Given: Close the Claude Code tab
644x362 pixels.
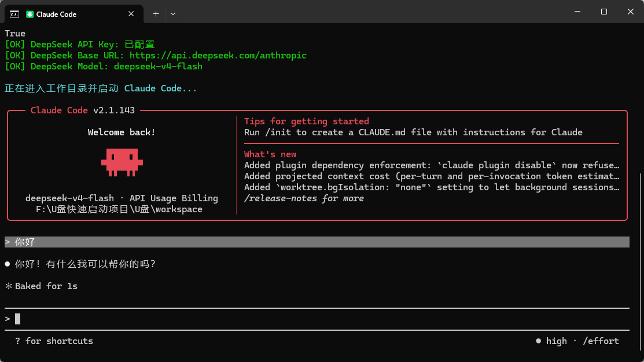Looking at the screenshot, I should coord(131,14).
